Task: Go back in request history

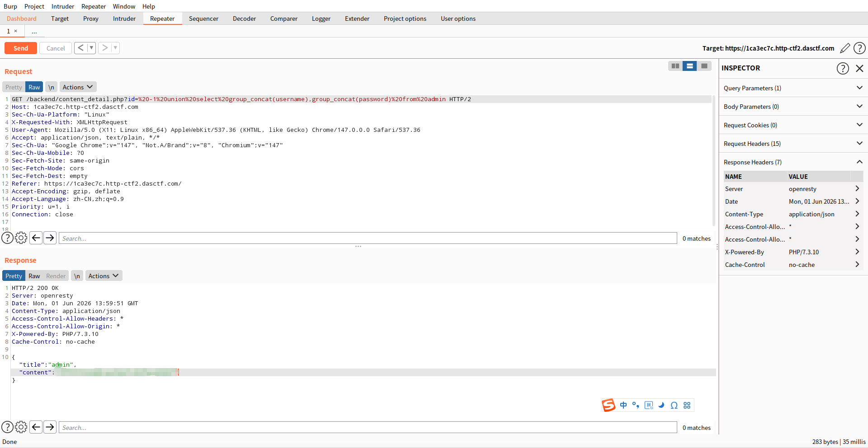Action: tap(80, 48)
